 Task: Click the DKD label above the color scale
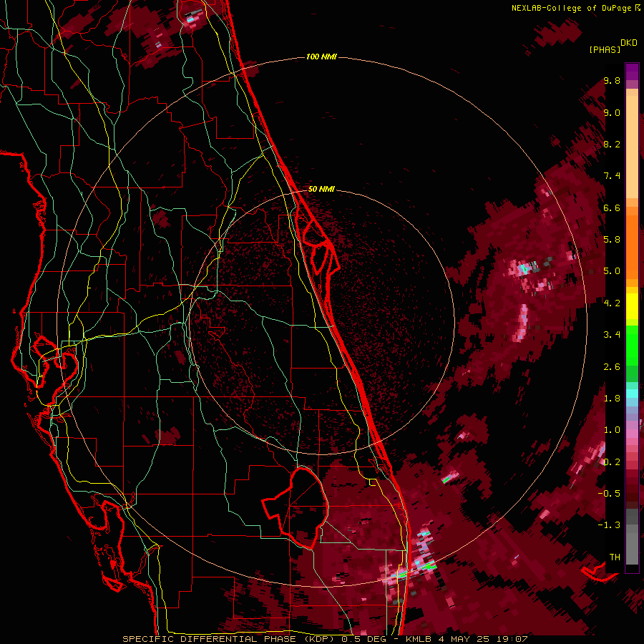click(x=628, y=43)
